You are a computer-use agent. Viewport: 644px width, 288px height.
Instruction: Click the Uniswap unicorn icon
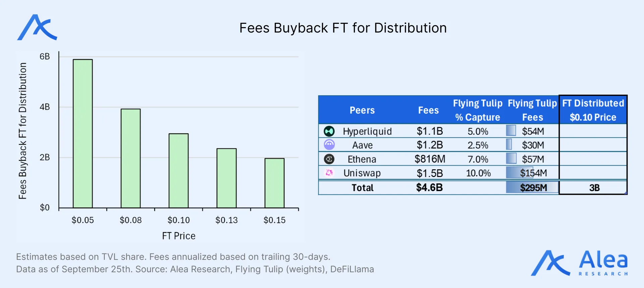click(x=329, y=173)
